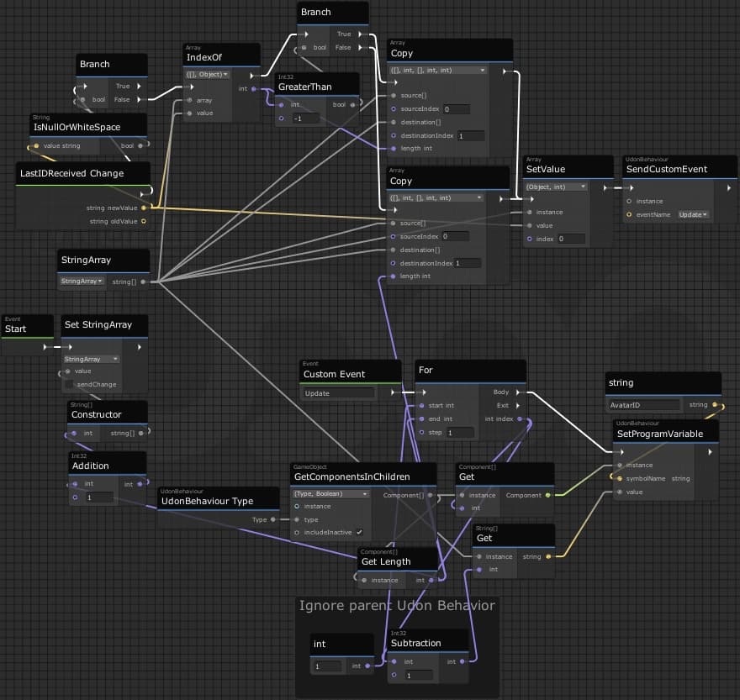Select the Ignore parent Udon Behavior group title

point(397,605)
